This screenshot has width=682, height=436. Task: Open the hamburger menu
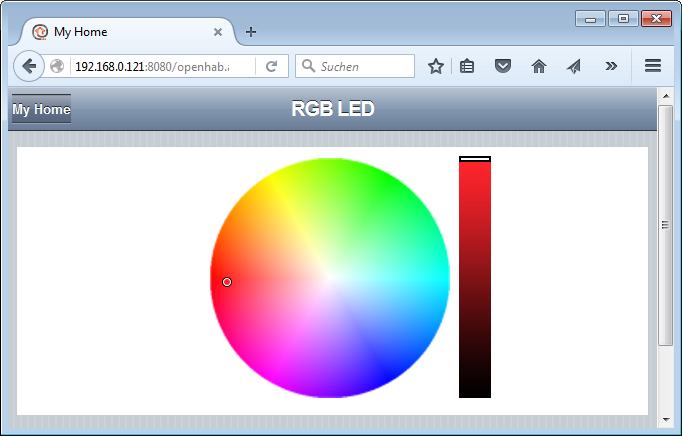point(653,66)
